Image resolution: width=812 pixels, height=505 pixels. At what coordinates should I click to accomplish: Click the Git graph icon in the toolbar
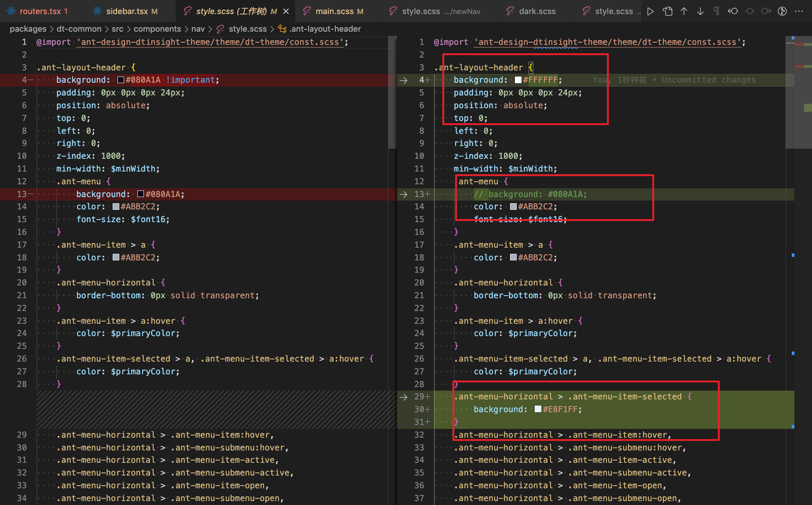783,11
